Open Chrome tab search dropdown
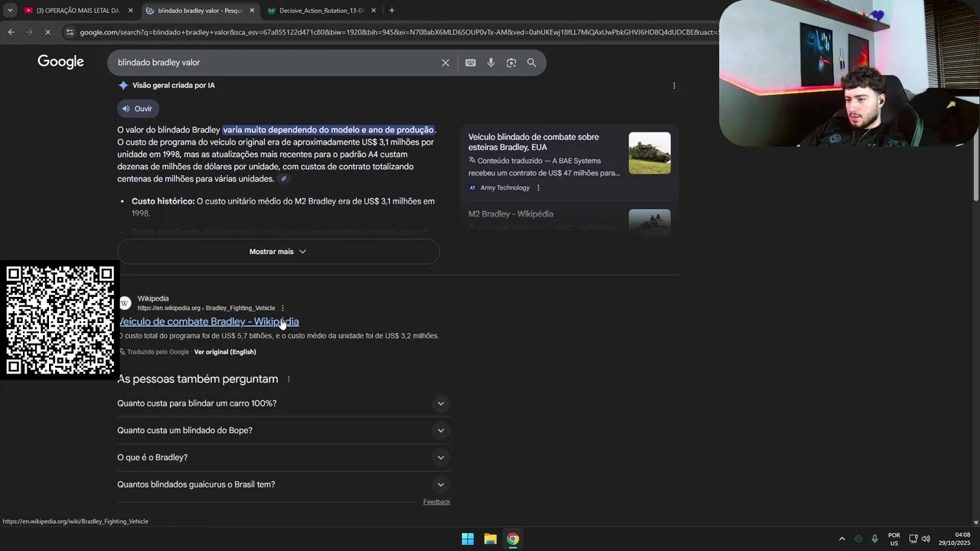 (x=10, y=11)
